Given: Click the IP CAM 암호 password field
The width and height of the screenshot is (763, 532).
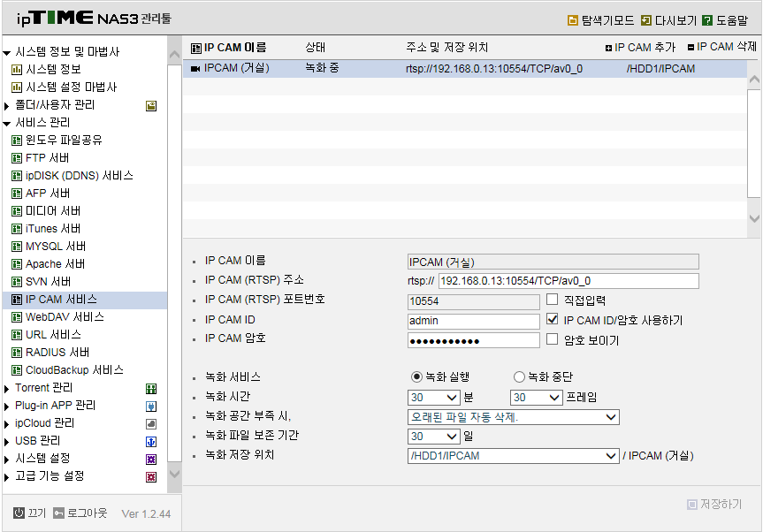Looking at the screenshot, I should coord(474,340).
